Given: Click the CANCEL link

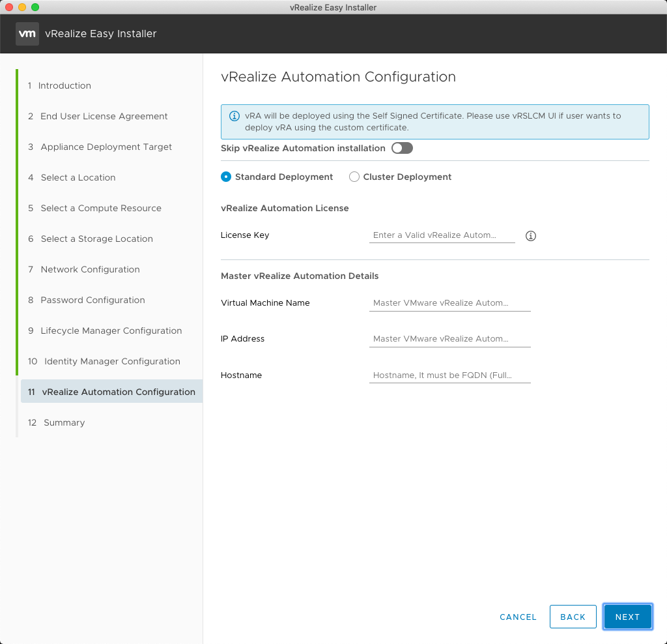Looking at the screenshot, I should 518,617.
